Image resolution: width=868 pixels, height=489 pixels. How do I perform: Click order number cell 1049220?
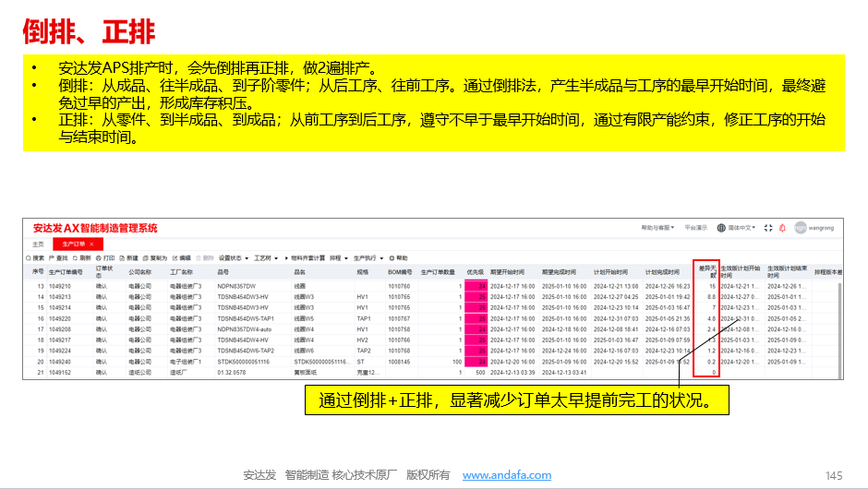(x=60, y=318)
